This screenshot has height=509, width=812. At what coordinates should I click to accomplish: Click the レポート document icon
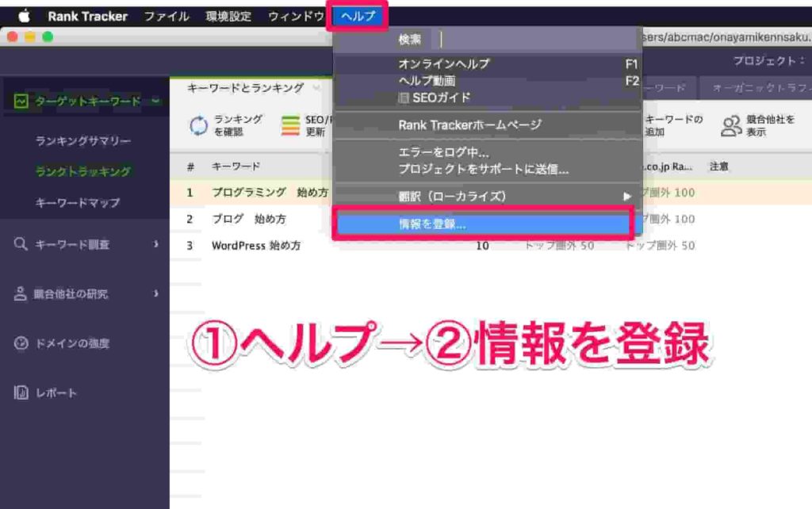pos(21,392)
